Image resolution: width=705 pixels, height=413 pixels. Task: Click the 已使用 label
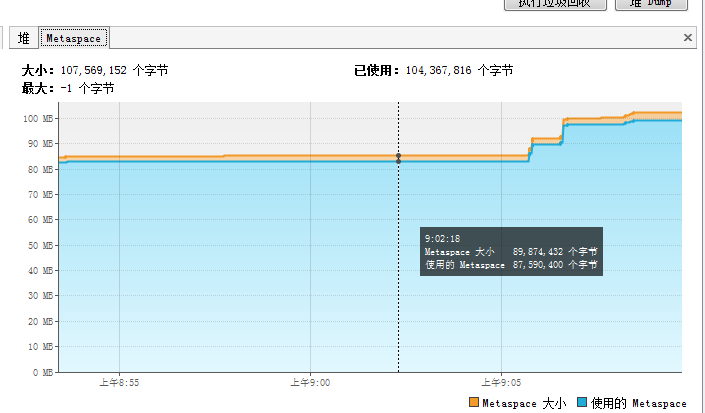pos(377,71)
